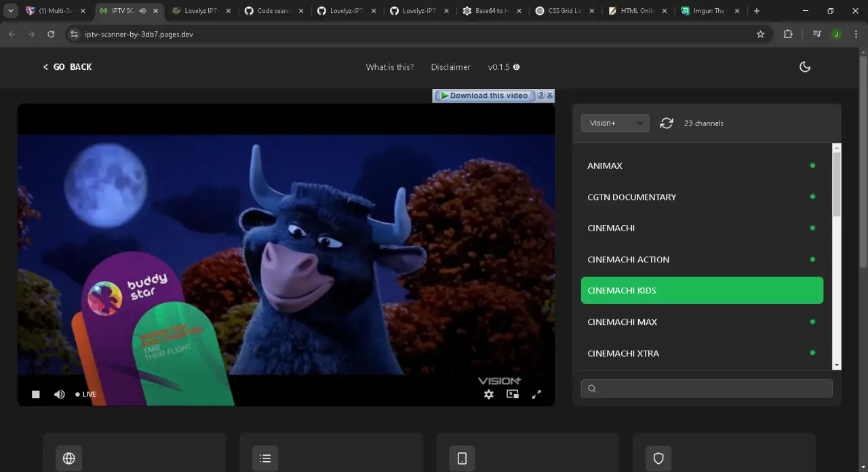This screenshot has width=868, height=472.
Task: Open video player settings gear
Action: click(488, 394)
